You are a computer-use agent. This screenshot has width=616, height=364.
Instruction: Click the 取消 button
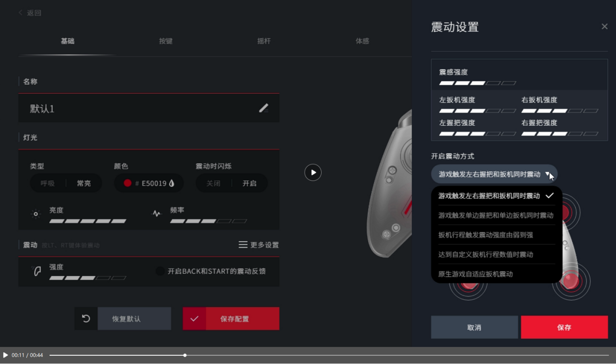pos(474,327)
